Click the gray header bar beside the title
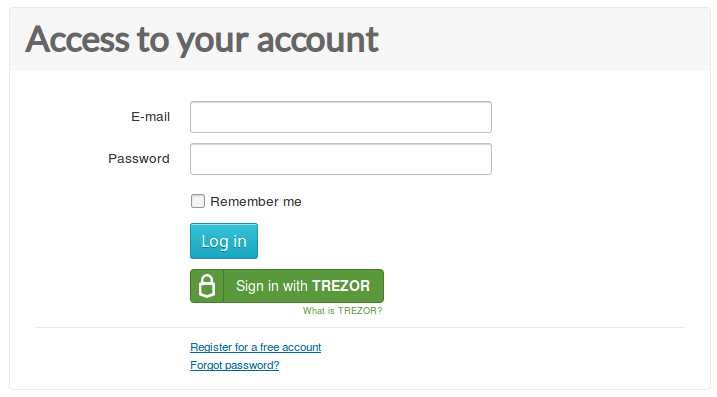This screenshot has width=717, height=397. pyautogui.click(x=544, y=39)
